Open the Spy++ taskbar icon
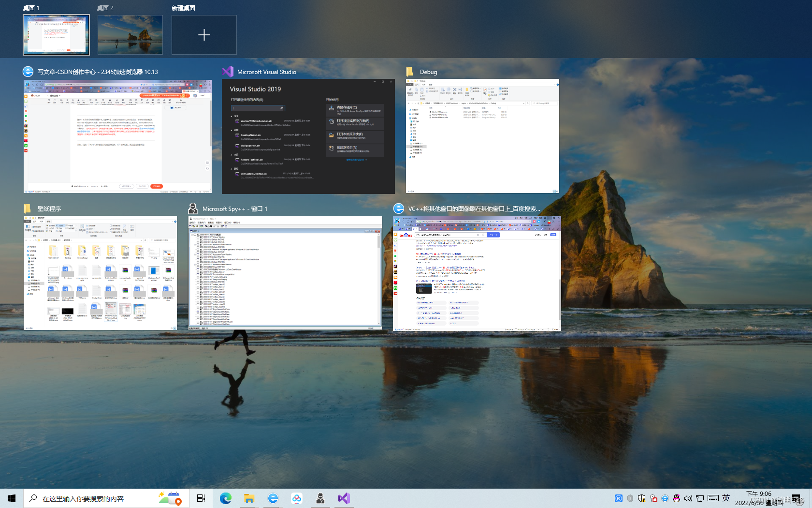This screenshot has height=508, width=812. click(320, 498)
